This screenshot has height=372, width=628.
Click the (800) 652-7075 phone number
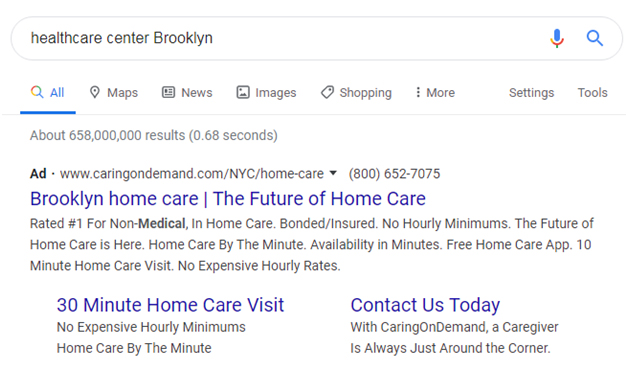[395, 174]
